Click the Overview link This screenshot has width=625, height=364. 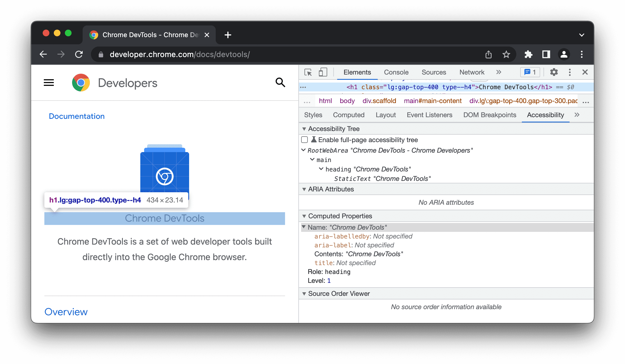[66, 311]
